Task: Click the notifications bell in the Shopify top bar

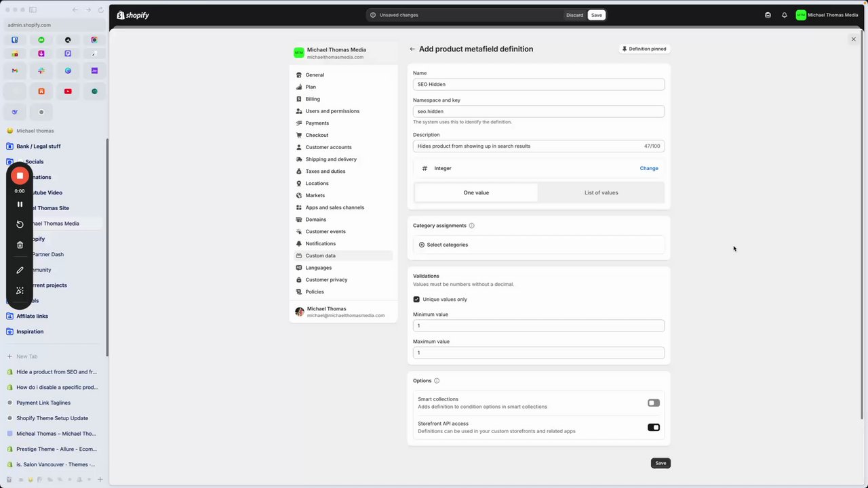Action: pyautogui.click(x=785, y=15)
